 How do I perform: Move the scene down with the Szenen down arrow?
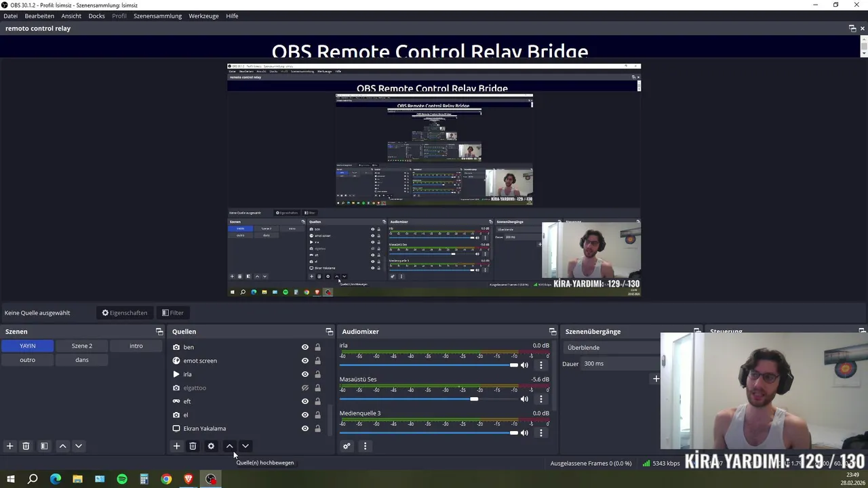79,446
